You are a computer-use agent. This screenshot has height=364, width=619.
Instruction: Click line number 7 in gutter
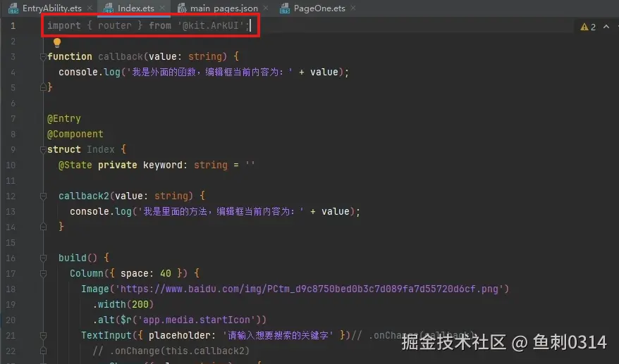(13, 119)
